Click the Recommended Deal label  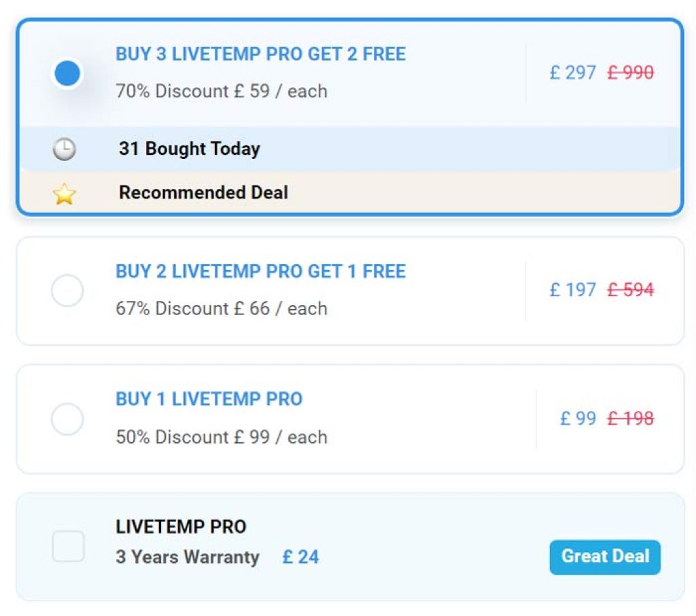point(203,192)
